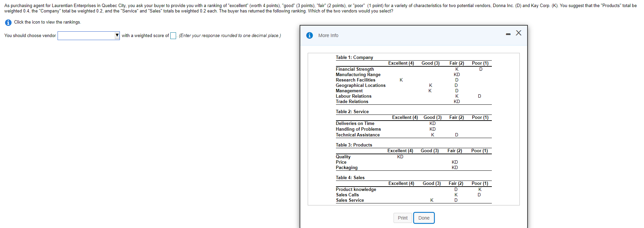The height and width of the screenshot is (228, 644).
Task: Close the More Info dialog
Action: [x=519, y=33]
